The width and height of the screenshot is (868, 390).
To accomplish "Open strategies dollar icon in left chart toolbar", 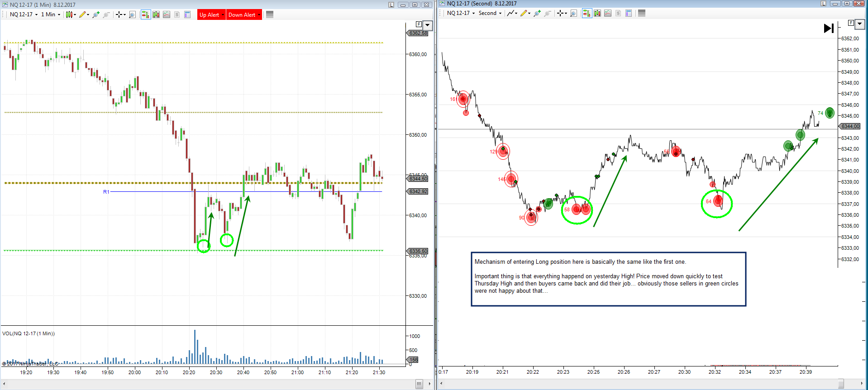I will (x=177, y=14).
